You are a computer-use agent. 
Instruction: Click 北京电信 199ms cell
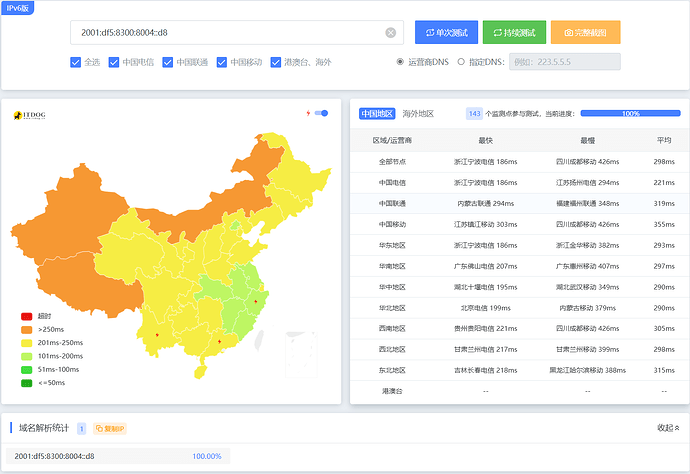coord(485,308)
